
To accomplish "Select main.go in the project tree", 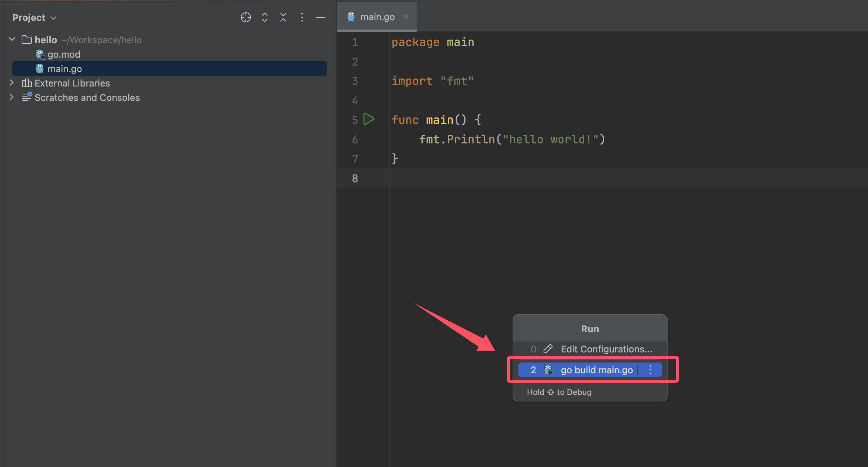I will pyautogui.click(x=65, y=69).
